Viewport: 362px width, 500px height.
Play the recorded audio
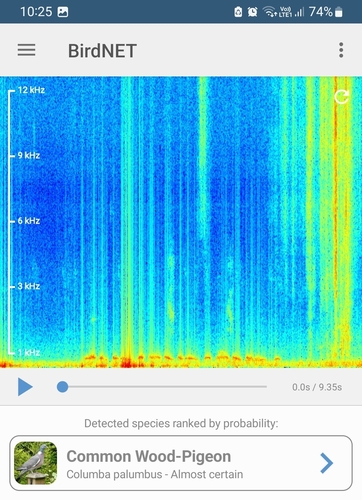(25, 387)
